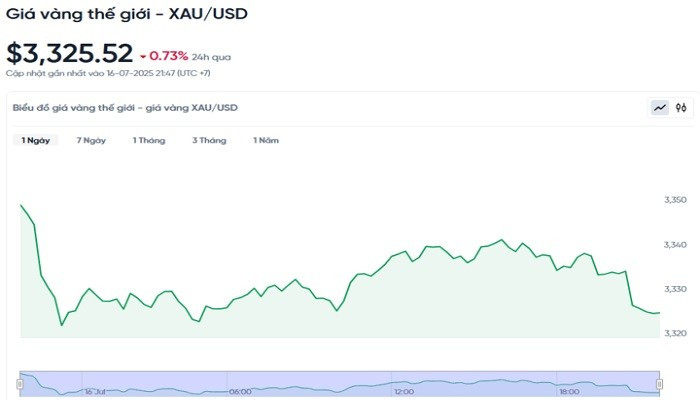Click the 16 Jul label in the navigator
The width and height of the screenshot is (700, 400).
tap(96, 391)
